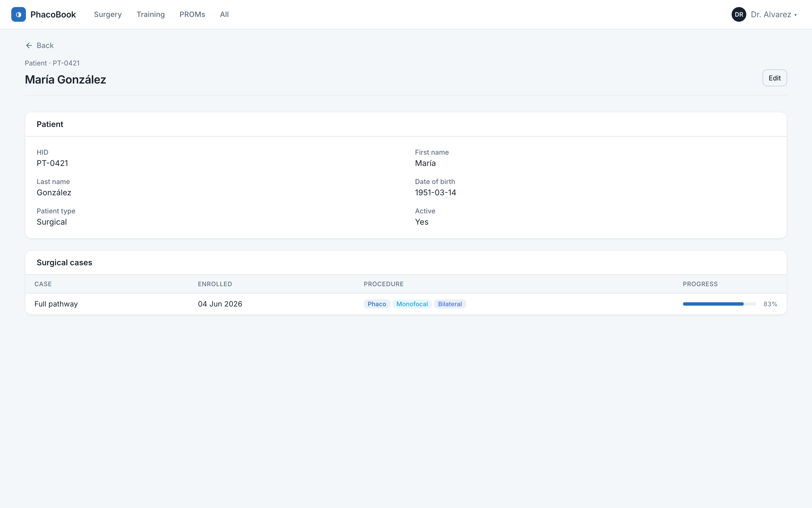Click the María González page heading
This screenshot has height=508, width=812.
pos(65,80)
